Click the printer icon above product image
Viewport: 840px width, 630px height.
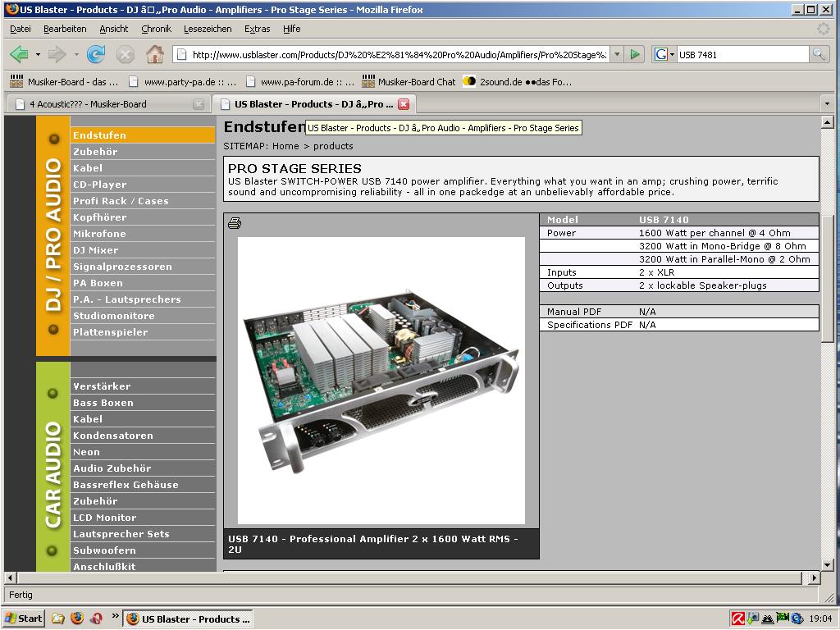click(234, 223)
